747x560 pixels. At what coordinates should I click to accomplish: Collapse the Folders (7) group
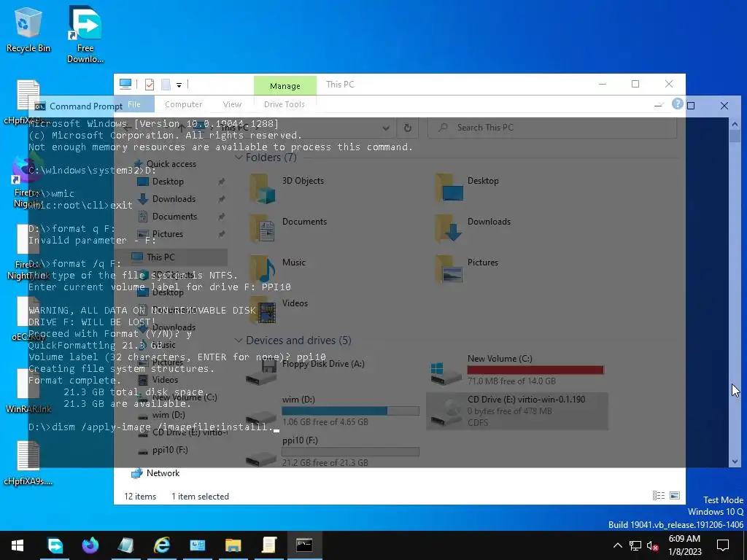tap(239, 157)
